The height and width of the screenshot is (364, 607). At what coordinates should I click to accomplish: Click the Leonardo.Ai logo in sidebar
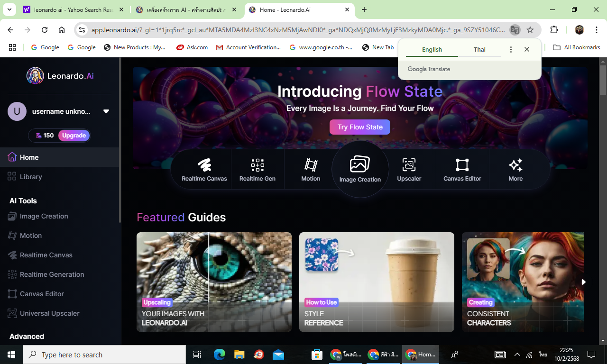click(60, 76)
